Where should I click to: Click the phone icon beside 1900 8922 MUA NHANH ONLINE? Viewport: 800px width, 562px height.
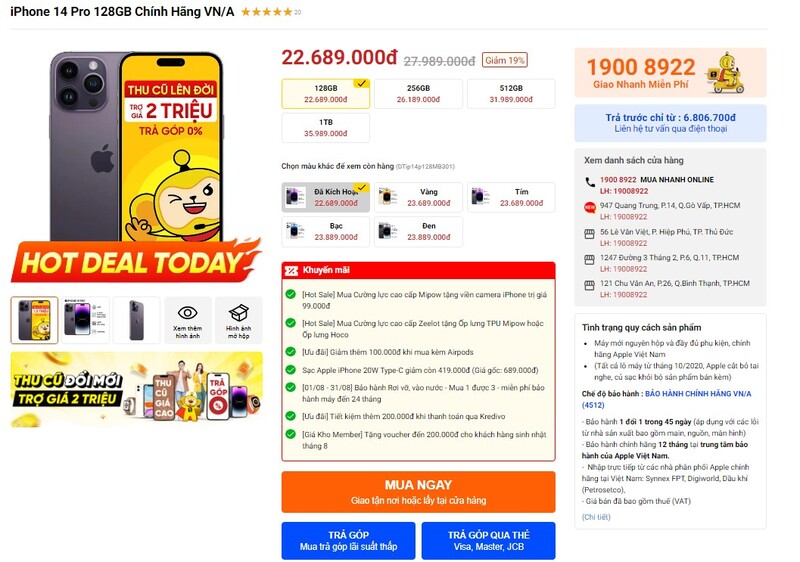tap(590, 182)
